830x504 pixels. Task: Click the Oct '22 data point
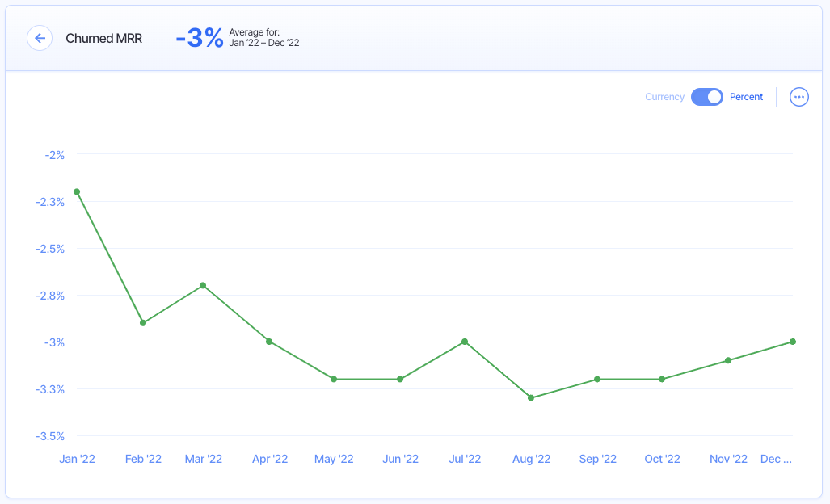pos(662,379)
